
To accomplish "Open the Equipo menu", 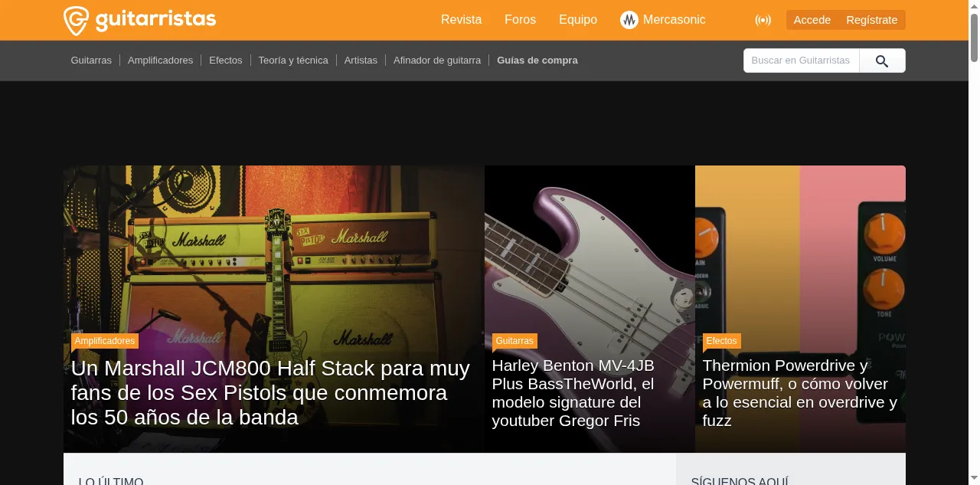I will (578, 20).
